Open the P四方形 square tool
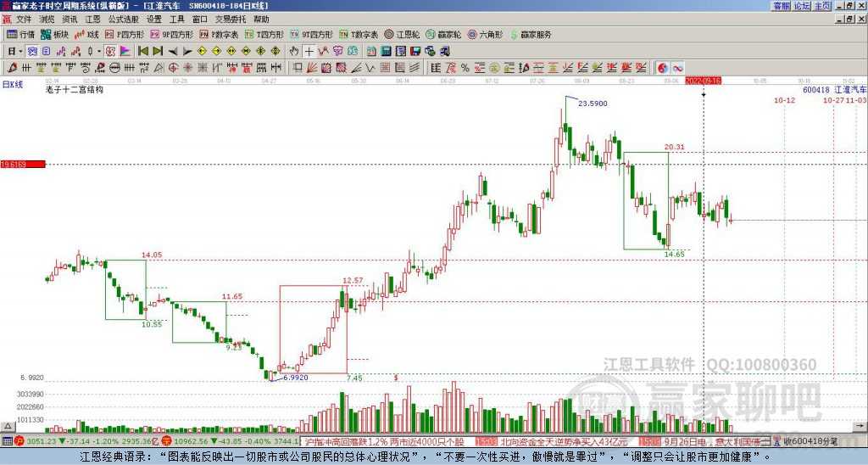 coord(126,35)
